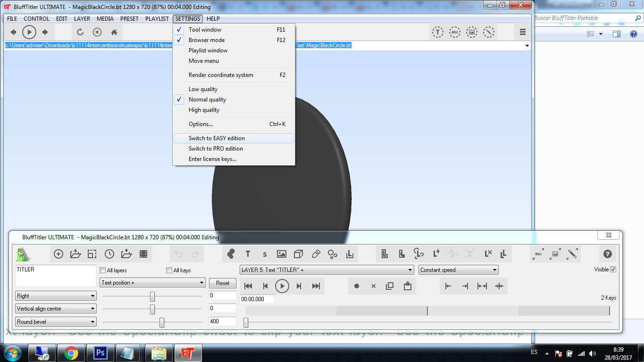The width and height of the screenshot is (644, 362).
Task: Click the save show folder icon
Action: [126, 254]
